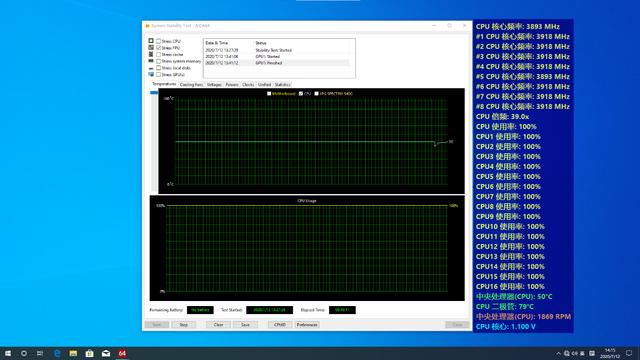Open the Windows Start menu
640x360 pixels.
pyautogui.click(x=8, y=353)
